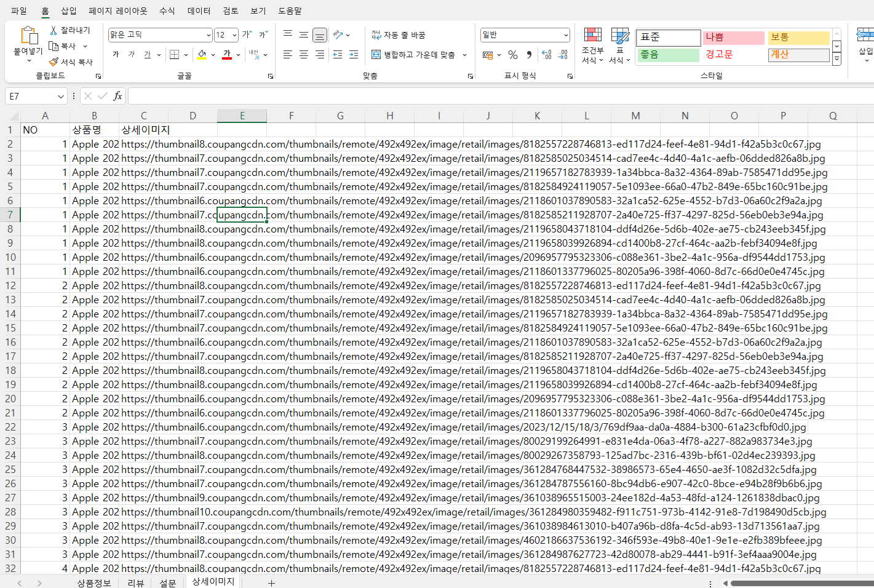Click the Cut (잘라내기) scissors icon
The width and height of the screenshot is (874, 588).
(54, 30)
